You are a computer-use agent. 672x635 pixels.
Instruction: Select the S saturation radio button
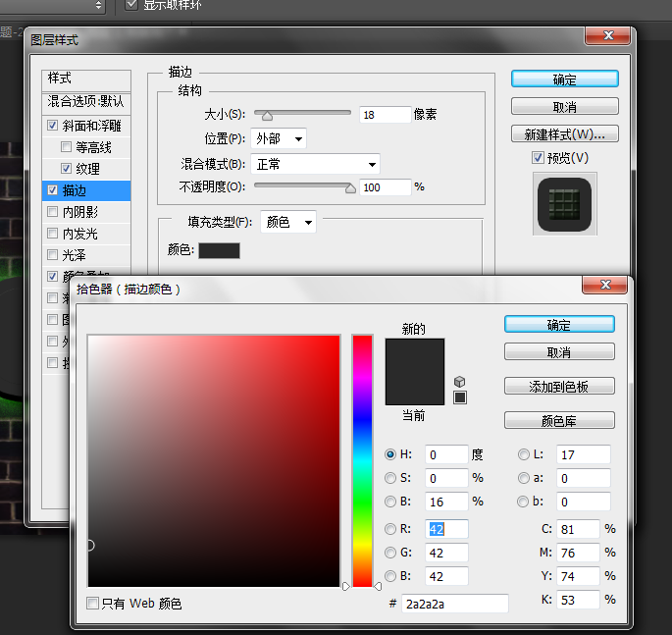pos(390,478)
